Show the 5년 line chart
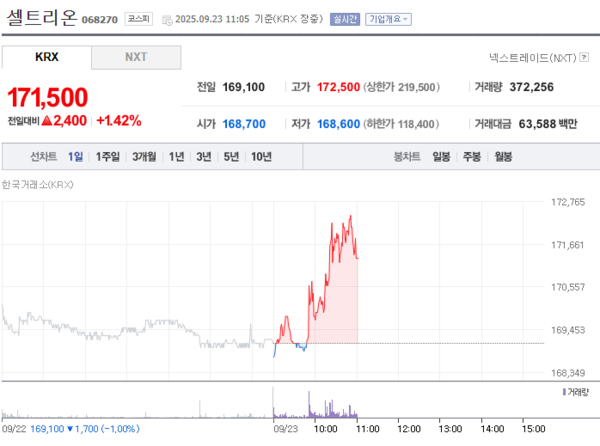The width and height of the screenshot is (600, 446). 231,156
